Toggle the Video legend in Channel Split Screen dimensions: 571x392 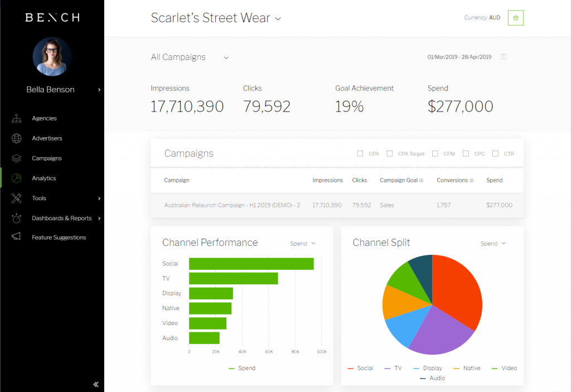pyautogui.click(x=504, y=369)
